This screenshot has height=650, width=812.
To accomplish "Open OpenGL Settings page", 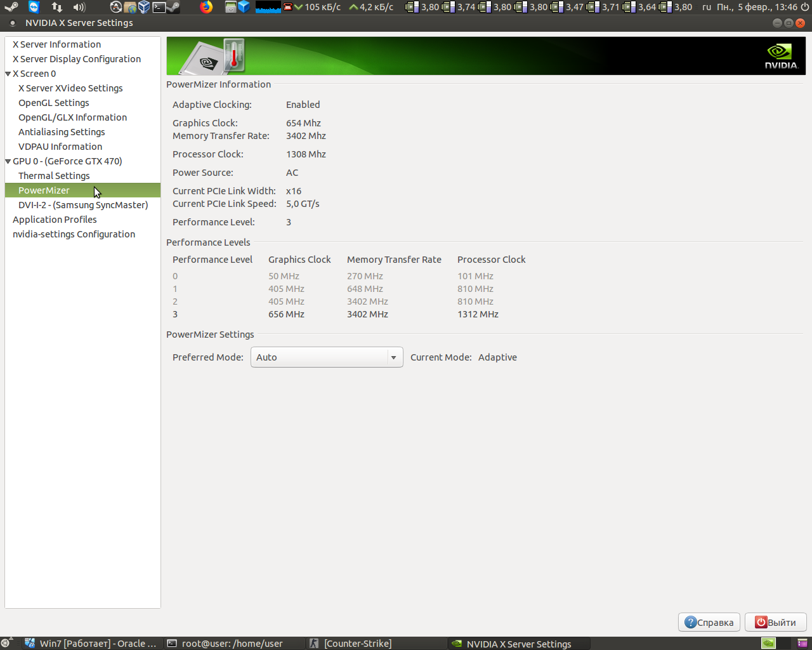I will [x=54, y=103].
